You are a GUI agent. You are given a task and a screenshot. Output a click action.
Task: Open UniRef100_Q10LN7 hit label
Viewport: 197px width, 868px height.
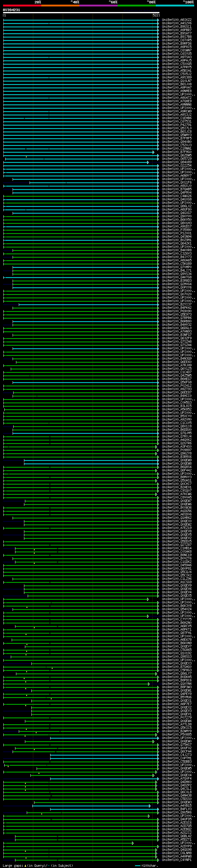tap(176, 81)
